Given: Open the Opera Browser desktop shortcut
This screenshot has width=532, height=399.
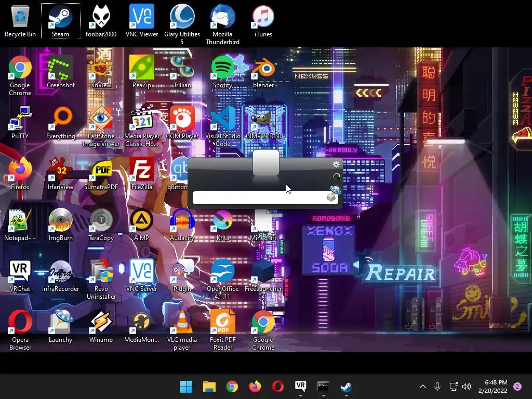Looking at the screenshot, I should click(20, 330).
